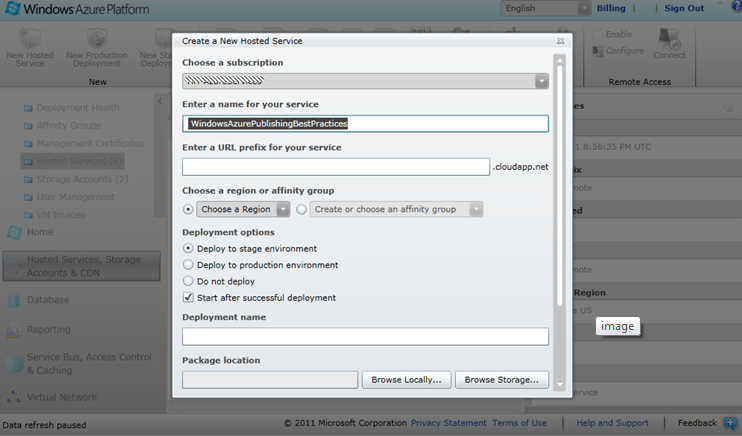Click the Home navigation icon
742x436 pixels.
coord(14,232)
